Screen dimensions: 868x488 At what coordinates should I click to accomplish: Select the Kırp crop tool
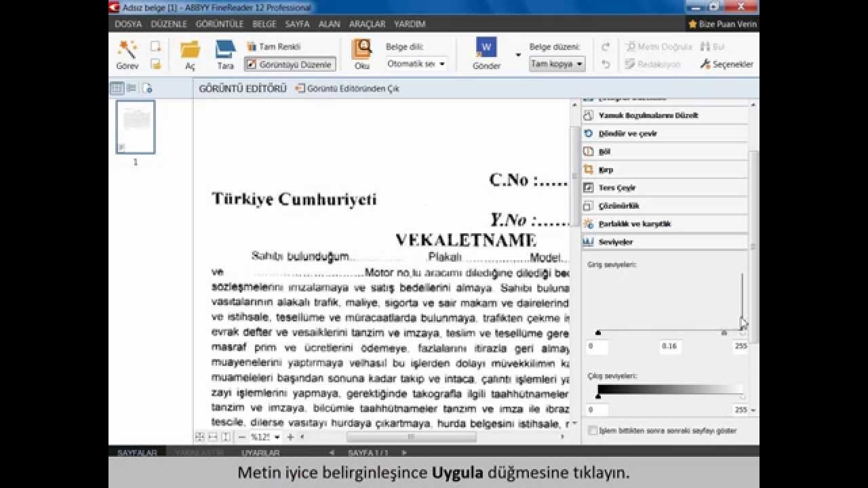tap(665, 169)
